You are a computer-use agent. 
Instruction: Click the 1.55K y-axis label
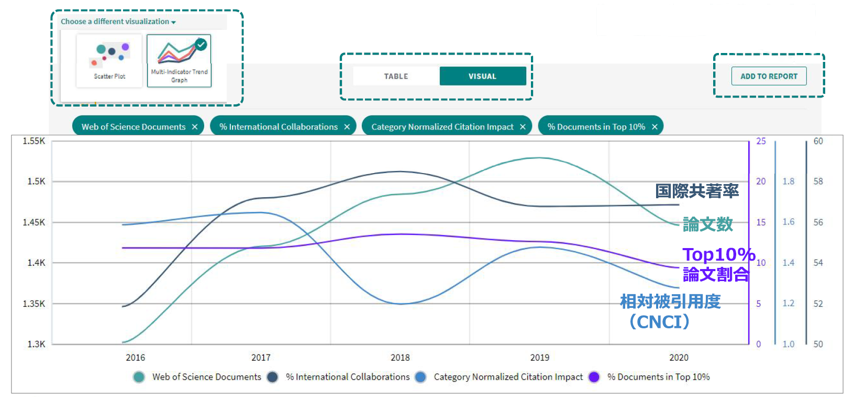pyautogui.click(x=33, y=141)
